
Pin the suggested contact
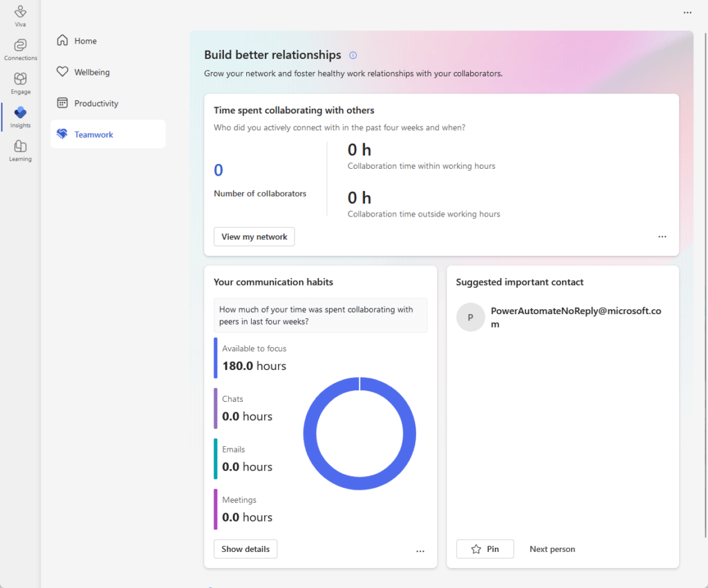(x=485, y=549)
